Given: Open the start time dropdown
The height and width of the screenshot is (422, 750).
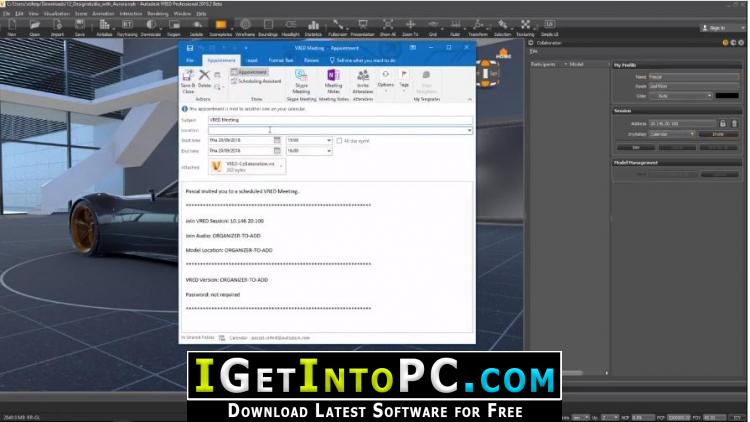Looking at the screenshot, I should point(329,140).
